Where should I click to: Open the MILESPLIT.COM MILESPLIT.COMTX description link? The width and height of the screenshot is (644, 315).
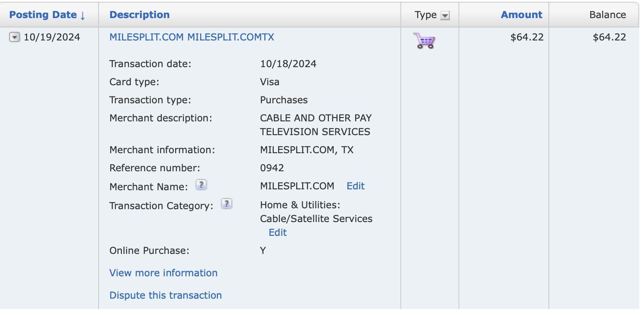point(192,37)
